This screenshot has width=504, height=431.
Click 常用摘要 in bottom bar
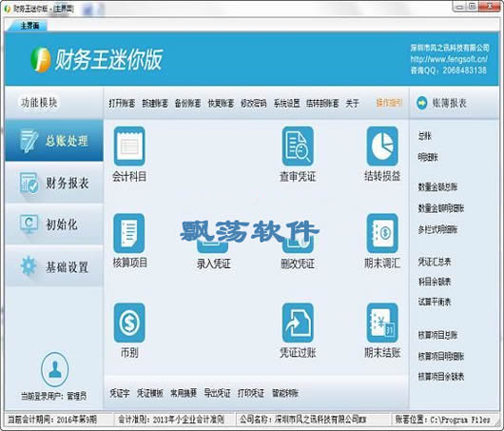[184, 393]
